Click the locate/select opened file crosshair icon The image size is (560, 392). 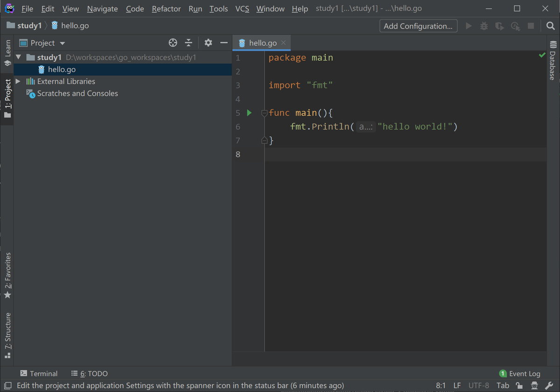coord(173,43)
